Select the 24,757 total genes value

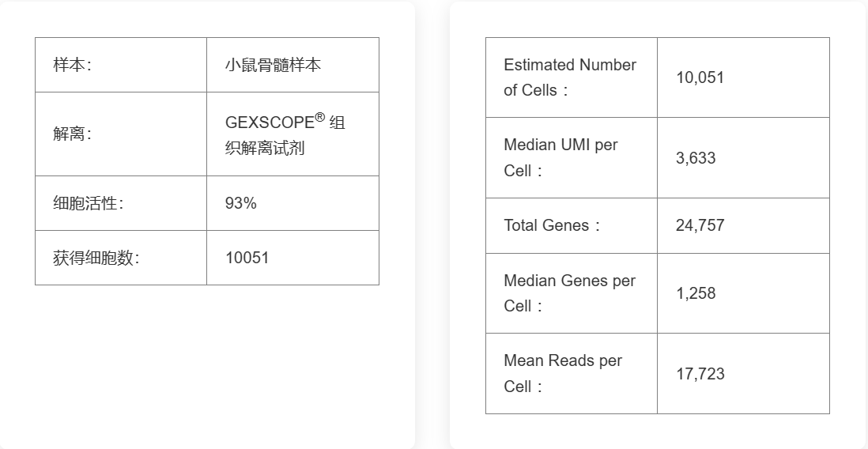click(x=700, y=225)
